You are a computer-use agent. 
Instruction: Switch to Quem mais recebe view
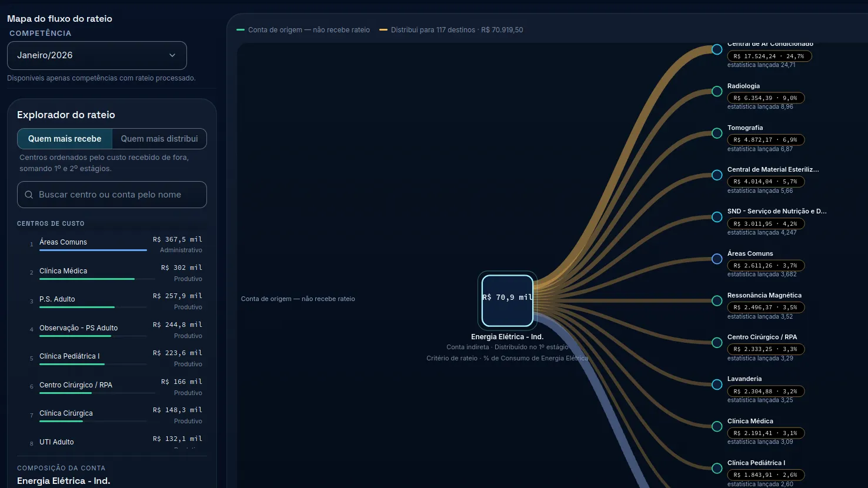click(x=65, y=139)
